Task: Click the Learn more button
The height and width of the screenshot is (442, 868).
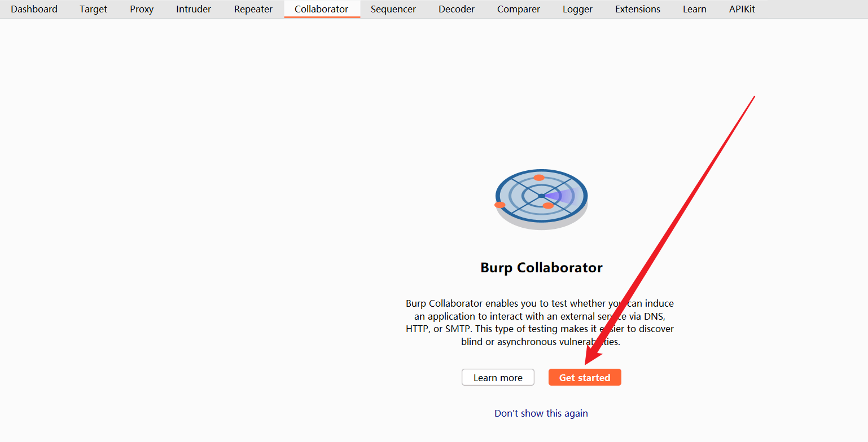Action: (498, 378)
